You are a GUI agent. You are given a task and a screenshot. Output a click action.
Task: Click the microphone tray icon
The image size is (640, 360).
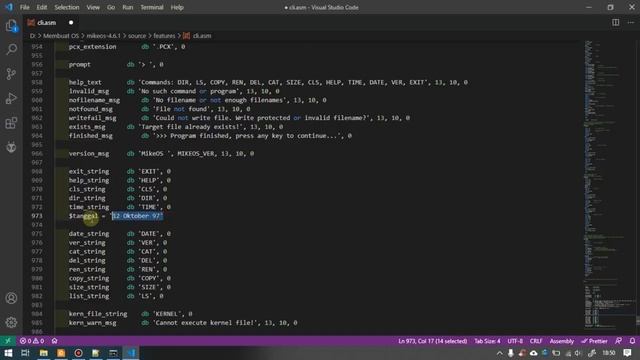511,353
